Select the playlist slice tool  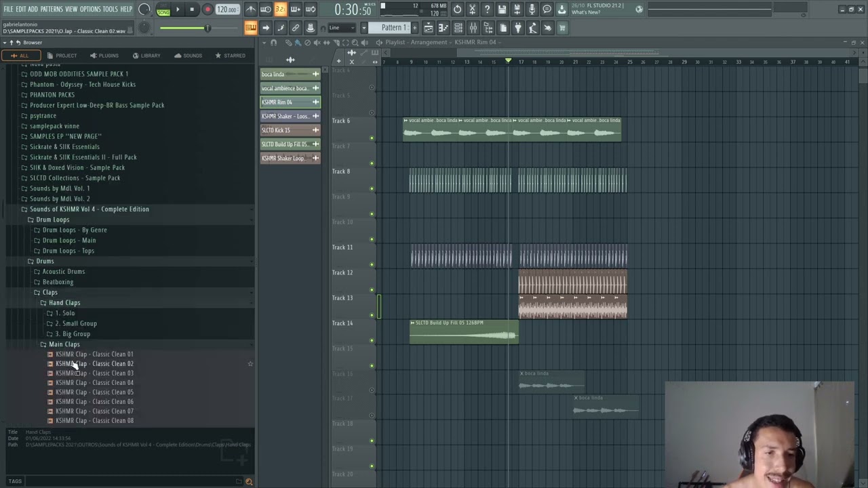coord(336,43)
